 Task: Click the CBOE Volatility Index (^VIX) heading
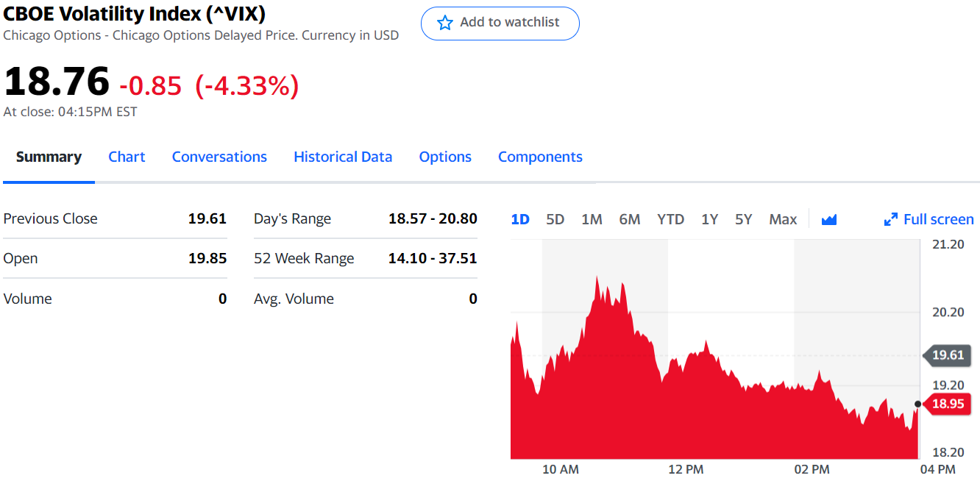135,13
